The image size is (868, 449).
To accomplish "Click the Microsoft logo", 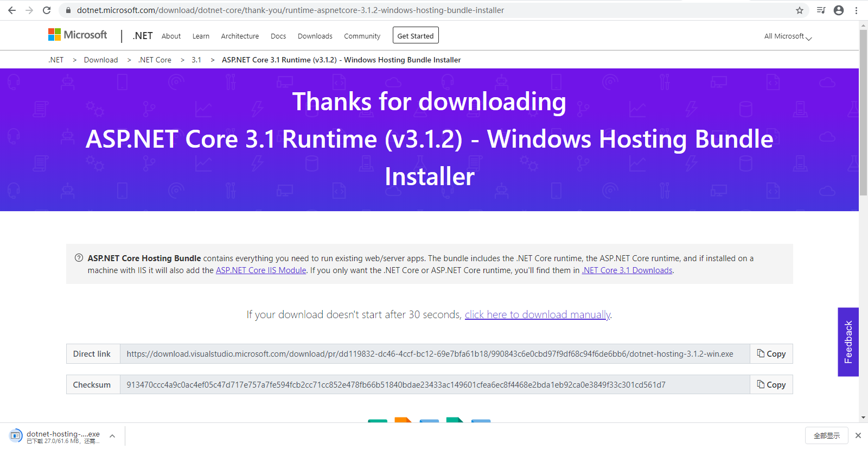I will tap(78, 35).
